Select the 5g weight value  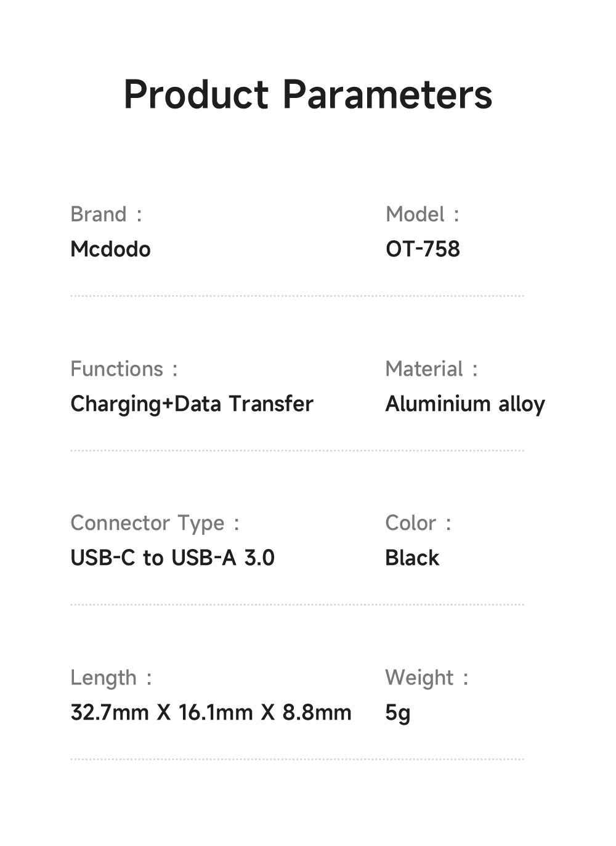click(397, 713)
